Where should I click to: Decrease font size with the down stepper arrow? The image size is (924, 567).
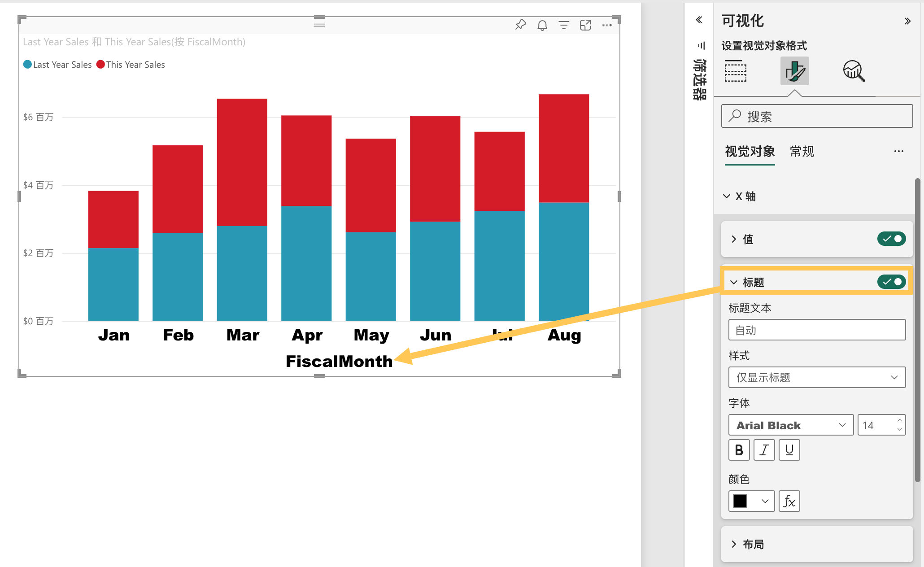point(899,429)
